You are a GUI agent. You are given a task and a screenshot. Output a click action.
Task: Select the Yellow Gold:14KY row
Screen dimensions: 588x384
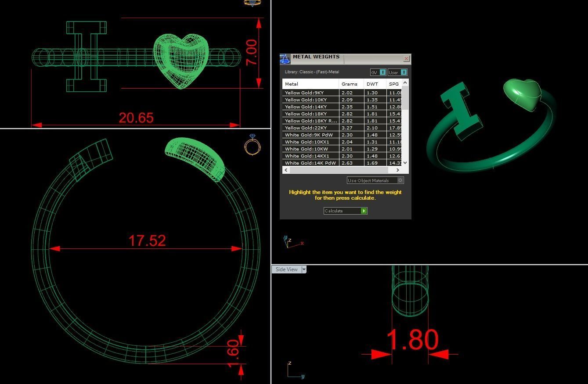click(x=342, y=107)
